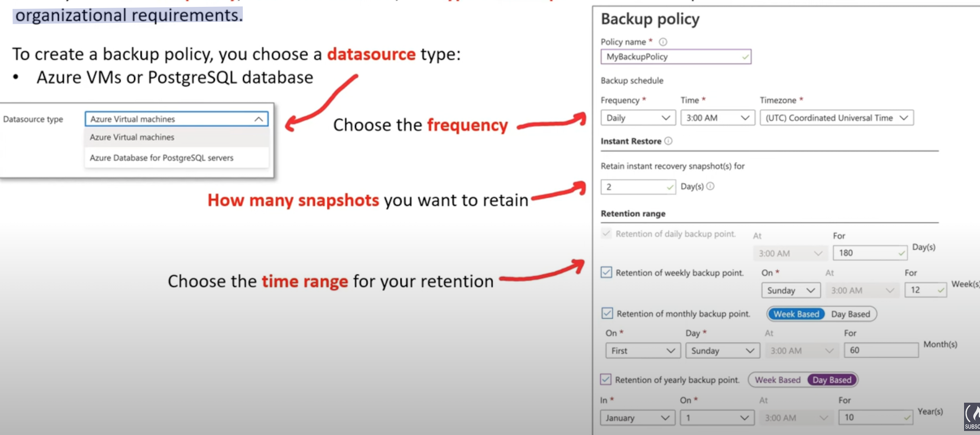Toggle Retention of weekly backup point checkbox
980x435 pixels.
606,272
